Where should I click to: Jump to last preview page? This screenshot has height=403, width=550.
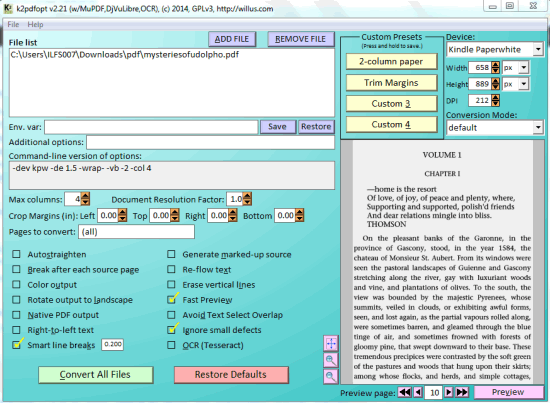tap(462, 392)
